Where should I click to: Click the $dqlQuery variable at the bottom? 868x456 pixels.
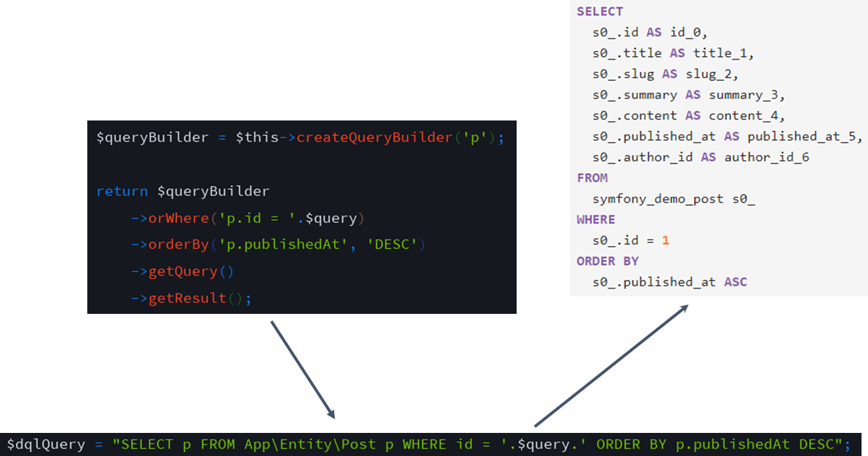46,444
